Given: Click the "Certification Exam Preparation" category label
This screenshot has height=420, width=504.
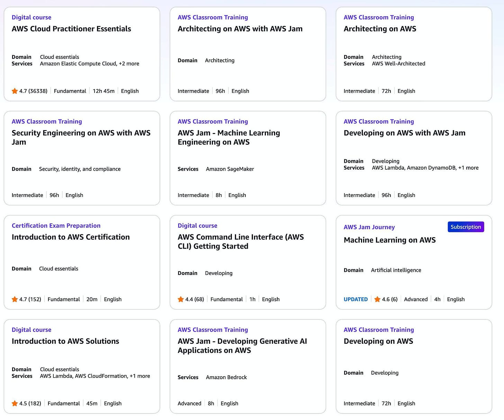Looking at the screenshot, I should tap(56, 226).
